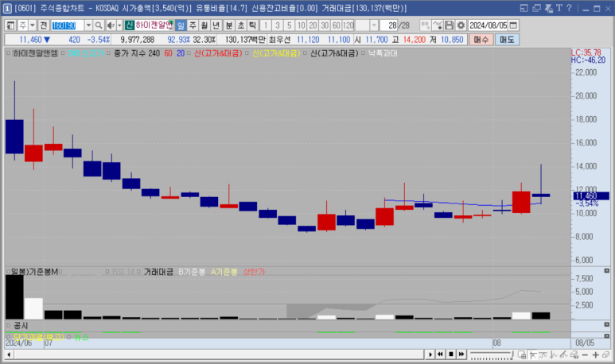The image size is (615, 364).
Task: Select the 월 monthly period tab
Action: (204, 25)
